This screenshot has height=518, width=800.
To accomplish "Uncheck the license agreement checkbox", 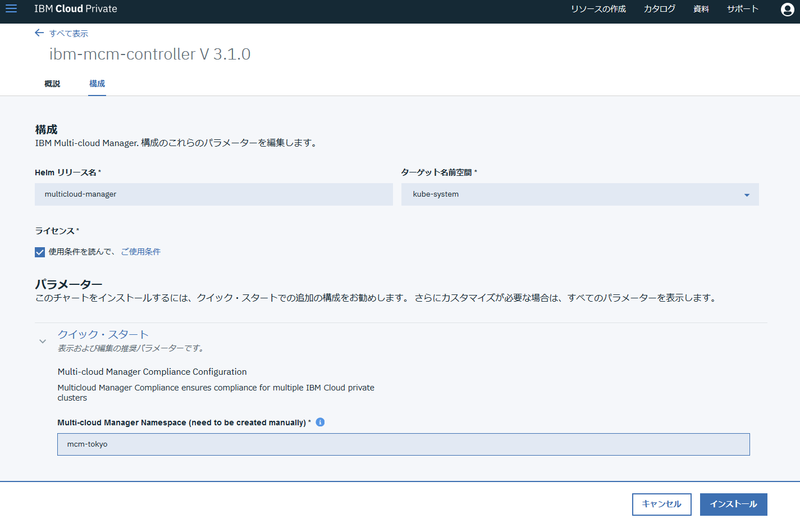I will [x=40, y=252].
